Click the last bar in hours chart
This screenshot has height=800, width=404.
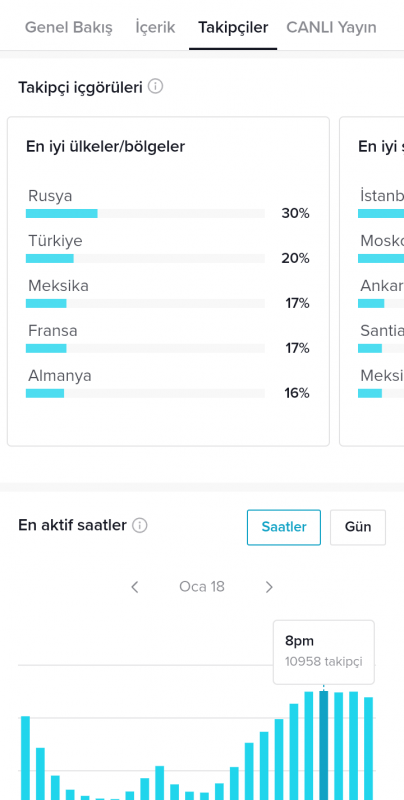coord(368,748)
